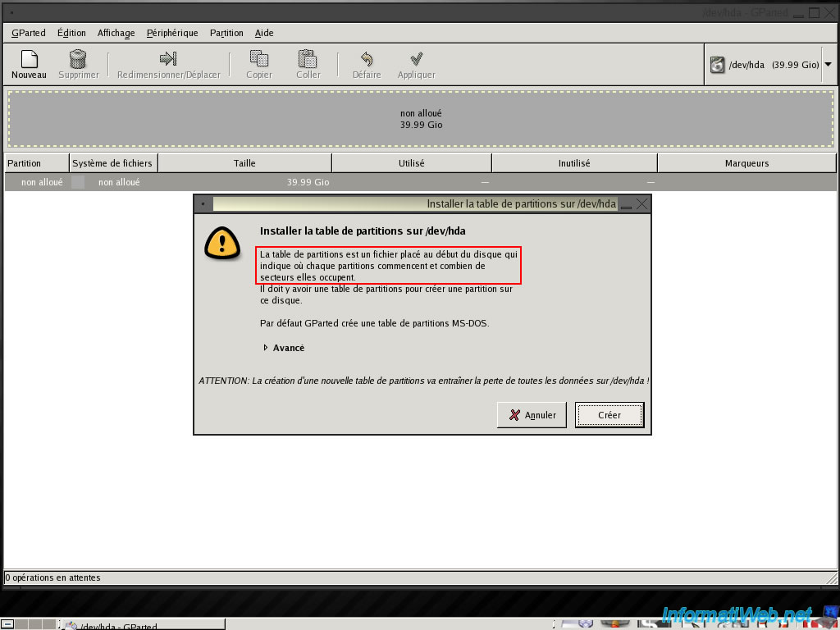Open the Édition menu
Viewport: 840px width, 630px height.
pos(71,33)
